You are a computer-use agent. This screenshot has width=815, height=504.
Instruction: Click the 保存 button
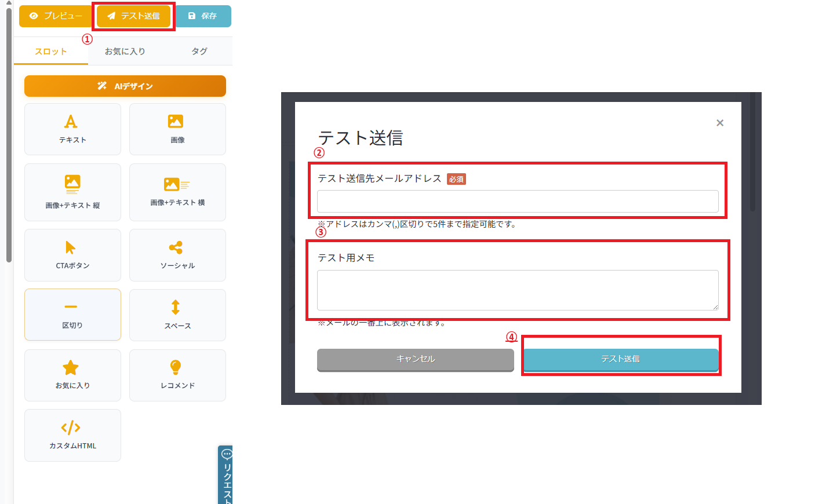click(x=203, y=16)
